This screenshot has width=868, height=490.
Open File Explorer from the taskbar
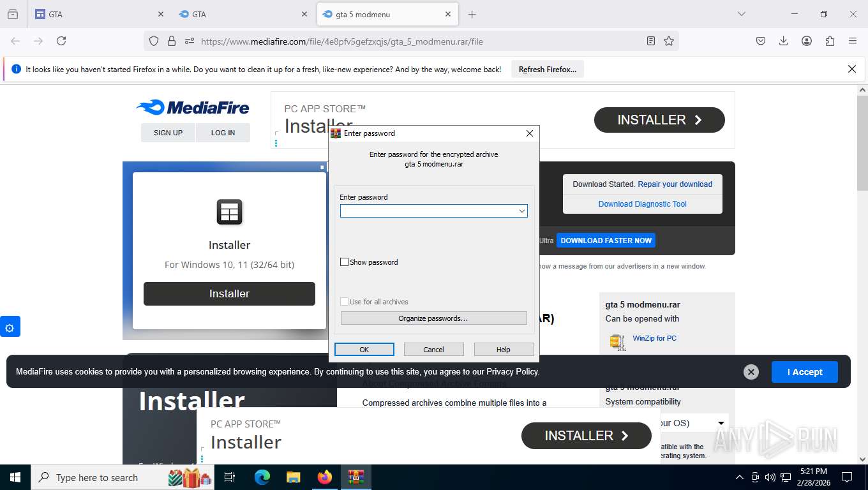click(293, 477)
